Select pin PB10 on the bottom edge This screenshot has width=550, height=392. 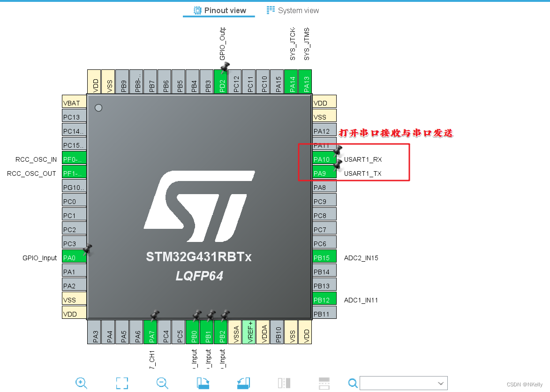coord(277,332)
